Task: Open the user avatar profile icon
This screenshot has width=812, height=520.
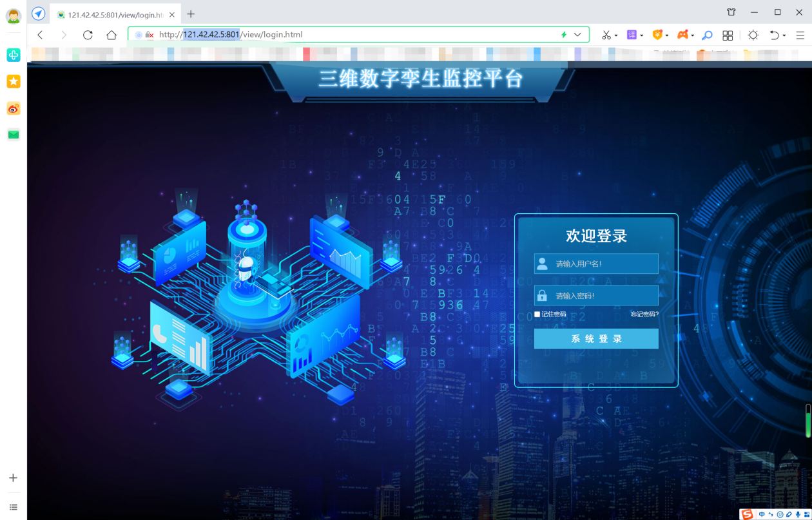Action: (14, 15)
